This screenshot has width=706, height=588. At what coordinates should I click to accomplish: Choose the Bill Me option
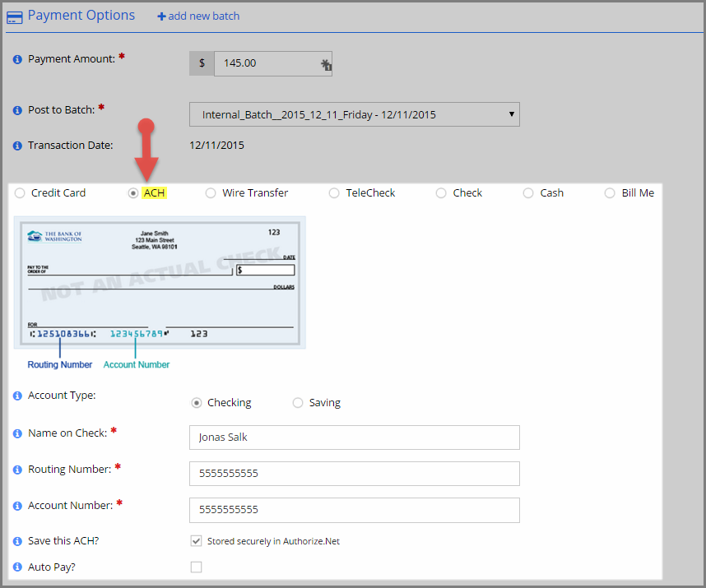610,193
